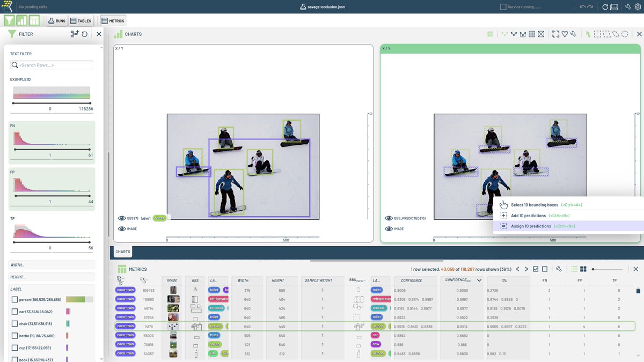The height and width of the screenshot is (362, 644).
Task: Open the Metrics table button
Action: coord(113,21)
